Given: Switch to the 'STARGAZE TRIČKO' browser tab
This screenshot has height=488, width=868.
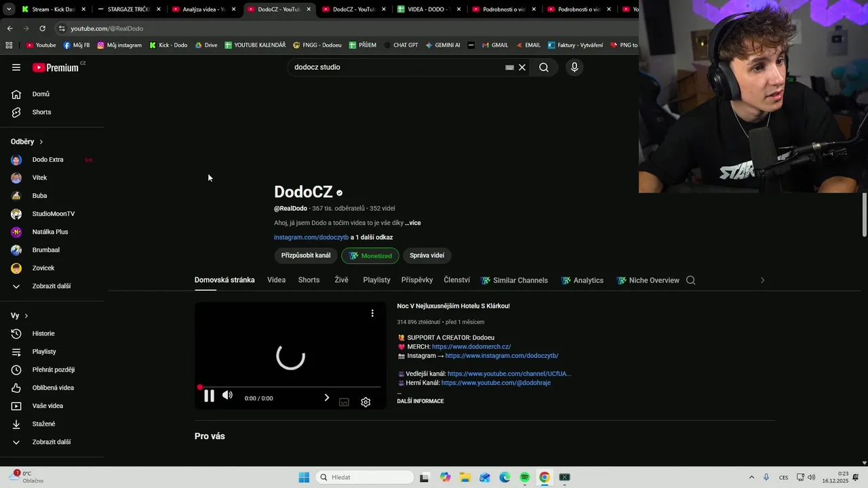Looking at the screenshot, I should tap(128, 9).
